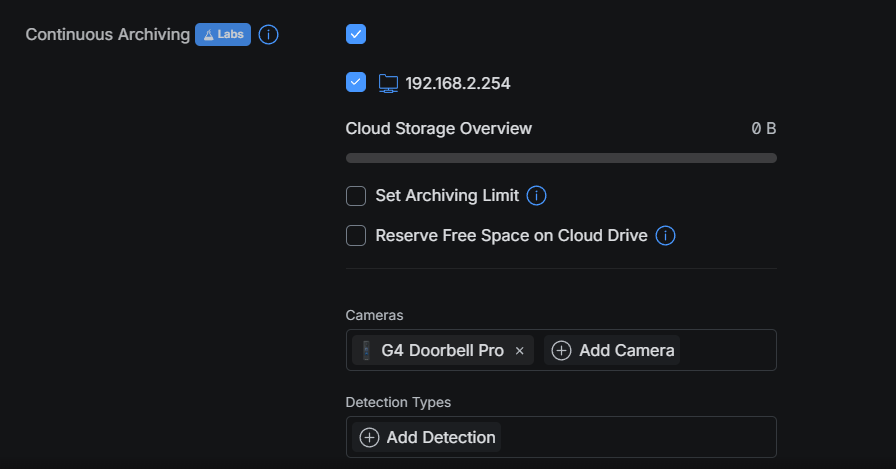Click the 192.168.2.254 address label
Screen dimensions: 896x469
pos(458,83)
